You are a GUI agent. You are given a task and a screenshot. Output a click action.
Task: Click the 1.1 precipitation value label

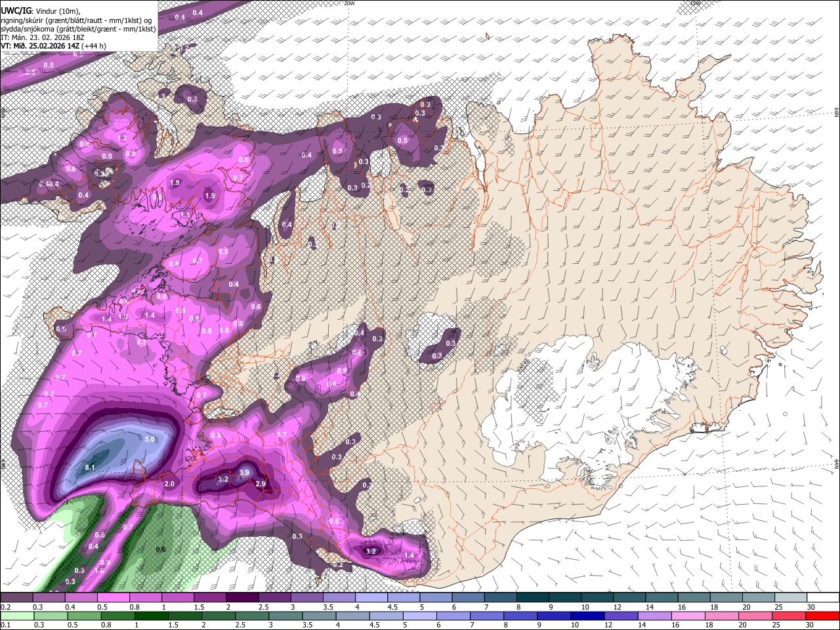(x=185, y=215)
